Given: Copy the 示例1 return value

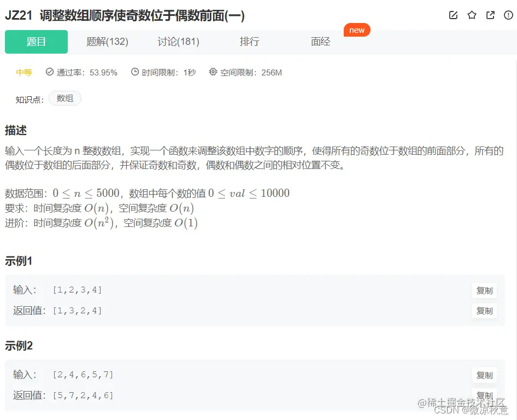Looking at the screenshot, I should [484, 311].
